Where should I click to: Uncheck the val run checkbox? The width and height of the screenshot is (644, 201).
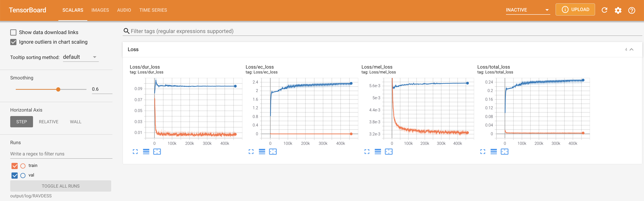point(14,175)
